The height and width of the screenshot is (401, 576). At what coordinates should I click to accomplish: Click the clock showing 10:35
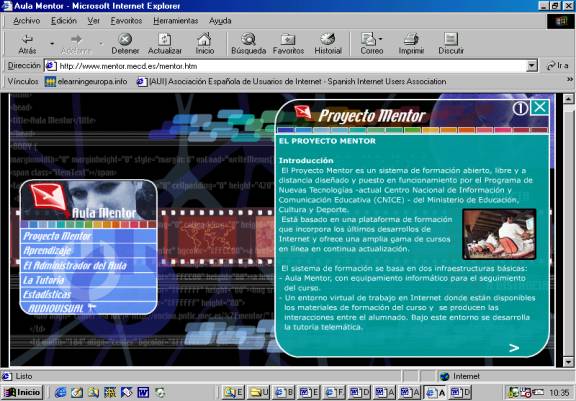click(559, 393)
